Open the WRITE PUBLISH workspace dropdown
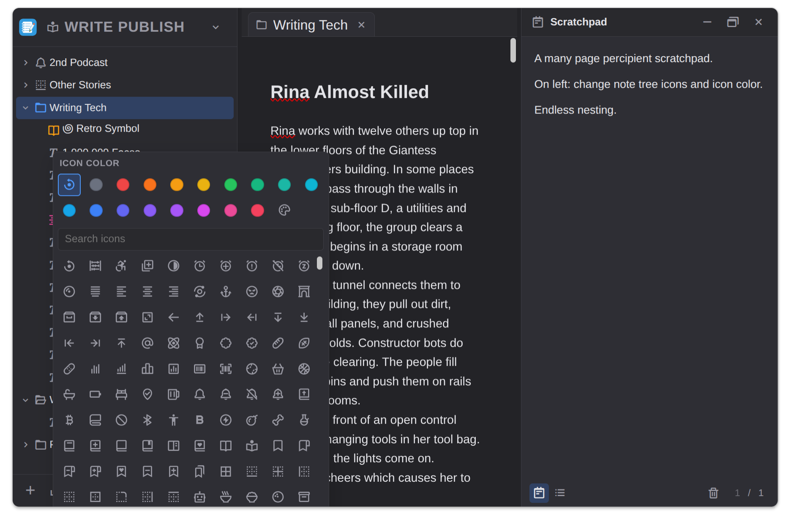 215,27
